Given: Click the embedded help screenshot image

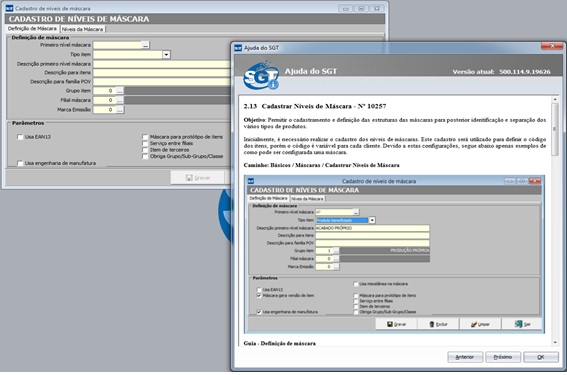Looking at the screenshot, I should point(395,255).
